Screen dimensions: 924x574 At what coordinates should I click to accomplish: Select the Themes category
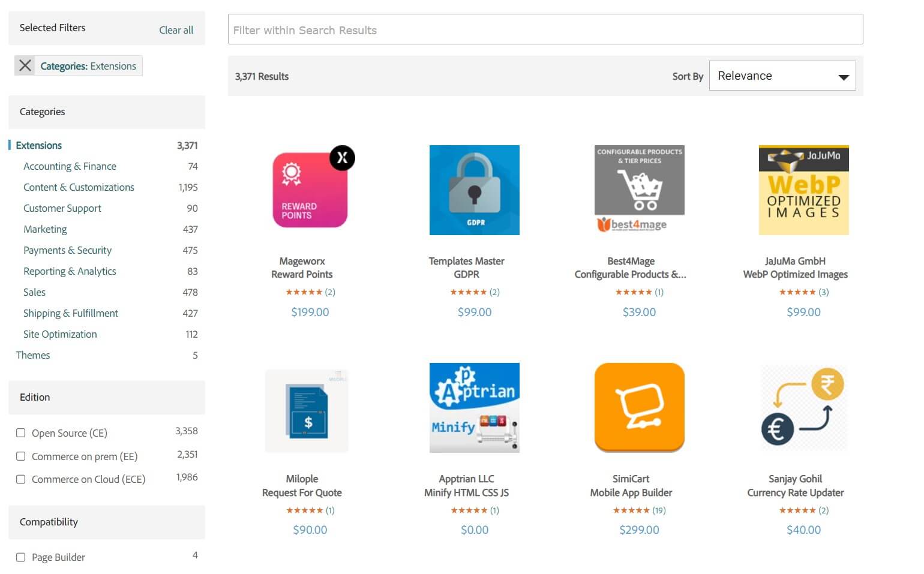(33, 355)
